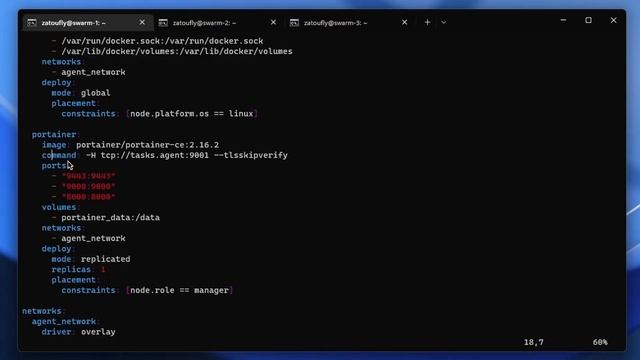The width and height of the screenshot is (640, 360).
Task: Click the portainer/portainer-ce:2.16.2 image value
Action: [147, 145]
